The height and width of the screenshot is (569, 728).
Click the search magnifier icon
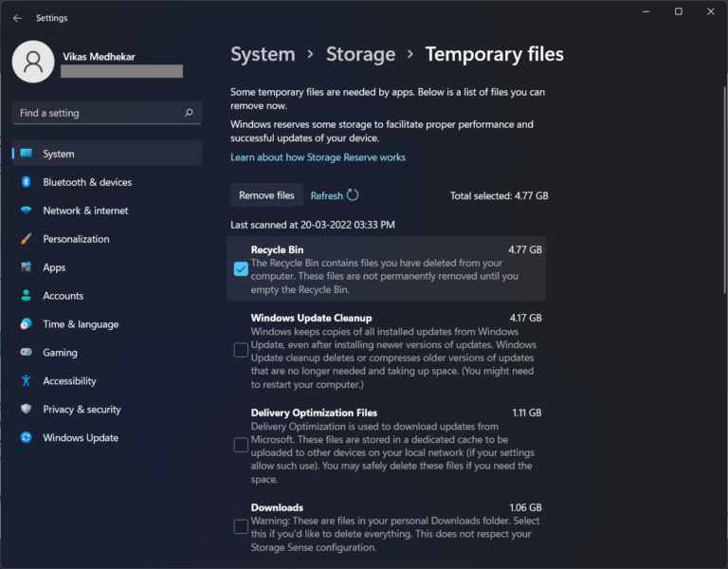click(x=189, y=113)
